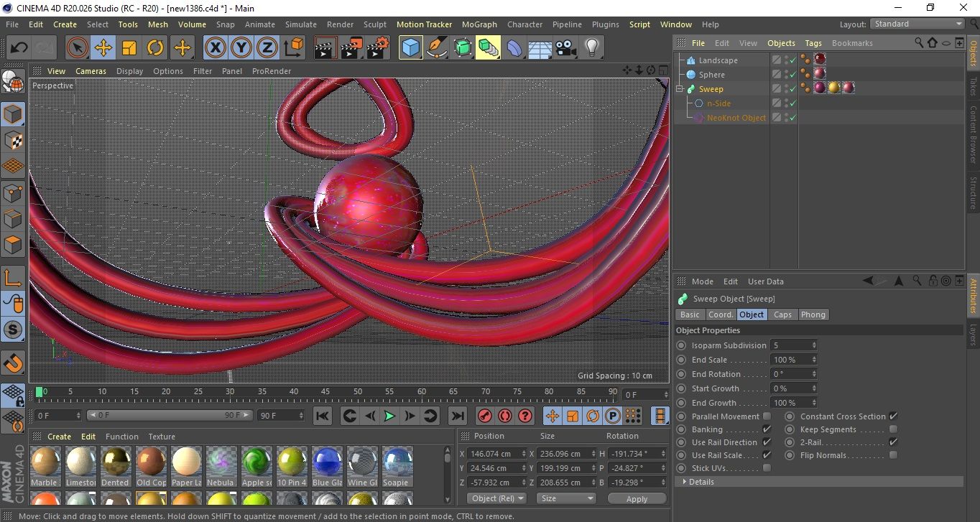
Task: Click the Landscape material tag
Action: click(x=820, y=60)
